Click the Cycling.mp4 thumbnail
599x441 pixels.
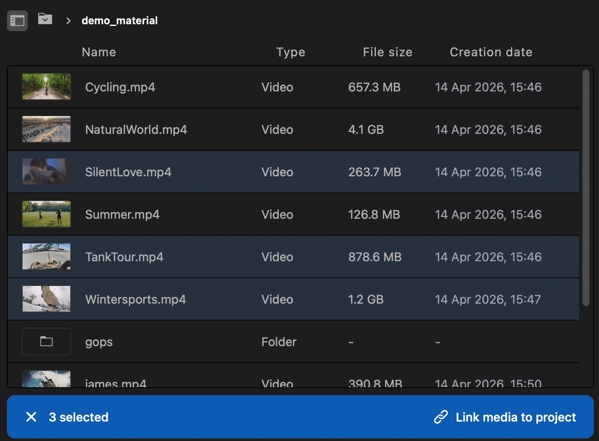[46, 87]
